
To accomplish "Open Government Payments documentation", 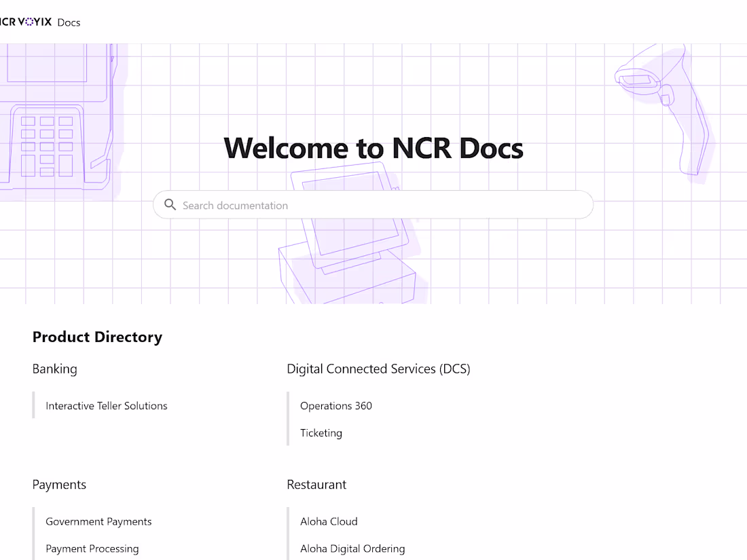I will pos(98,521).
